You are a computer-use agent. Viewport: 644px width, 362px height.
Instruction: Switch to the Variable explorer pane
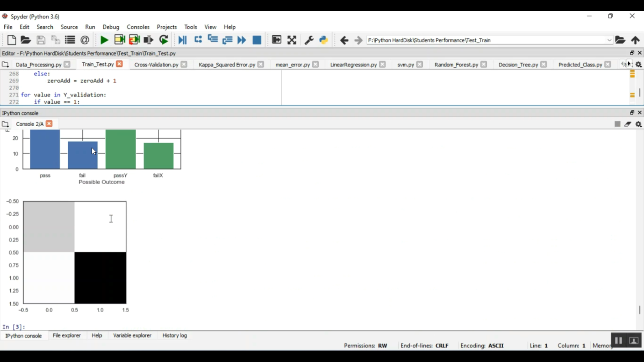coord(132,335)
